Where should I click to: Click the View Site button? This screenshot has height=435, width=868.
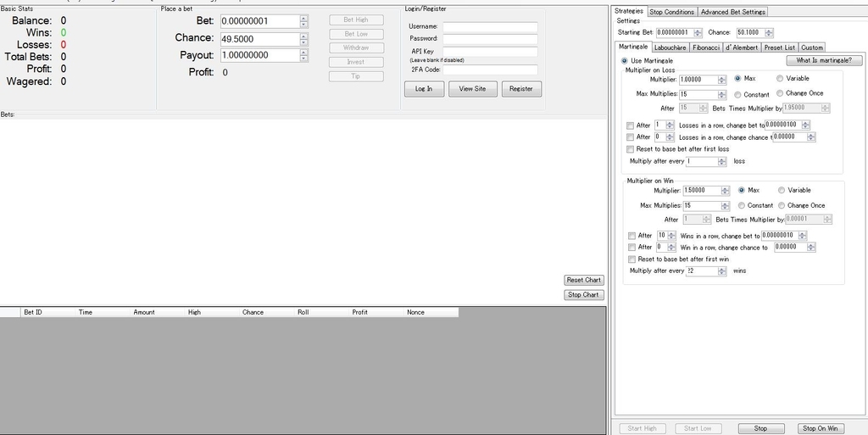(x=473, y=88)
